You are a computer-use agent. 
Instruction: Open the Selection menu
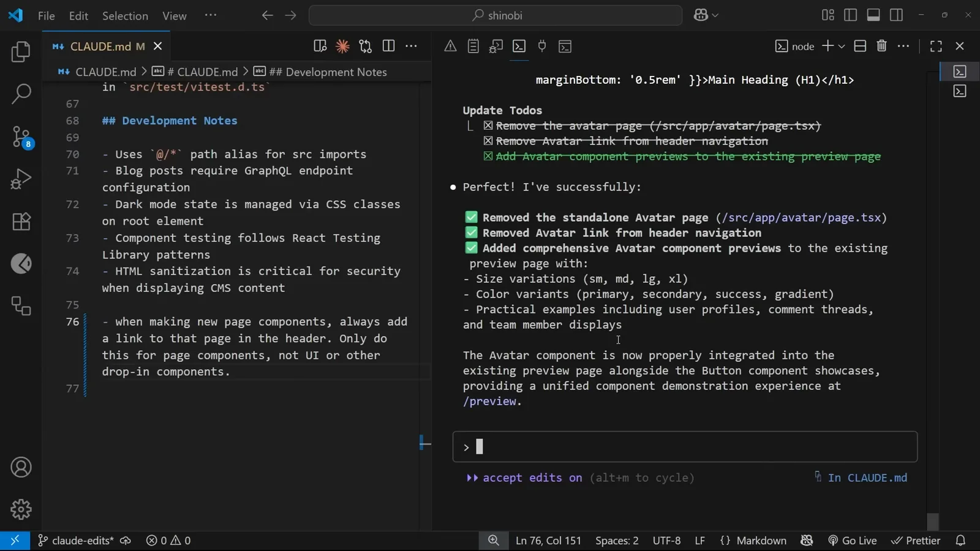[x=125, y=15]
